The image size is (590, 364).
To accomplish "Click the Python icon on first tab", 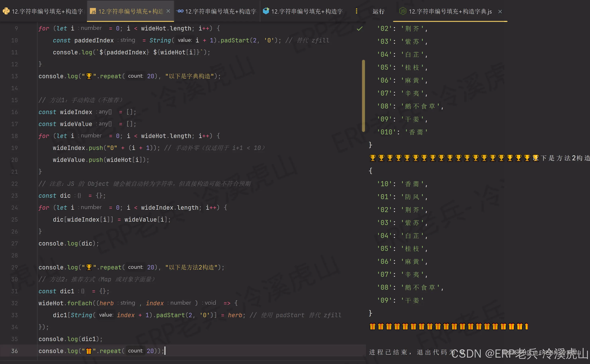I will click(x=6, y=11).
